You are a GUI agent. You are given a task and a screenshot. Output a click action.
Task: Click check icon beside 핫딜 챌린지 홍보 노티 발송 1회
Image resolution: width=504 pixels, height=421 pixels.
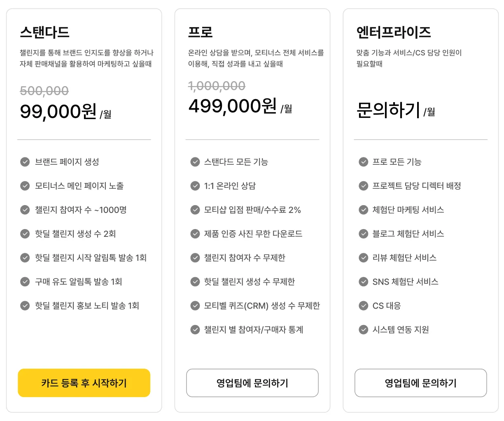point(25,306)
